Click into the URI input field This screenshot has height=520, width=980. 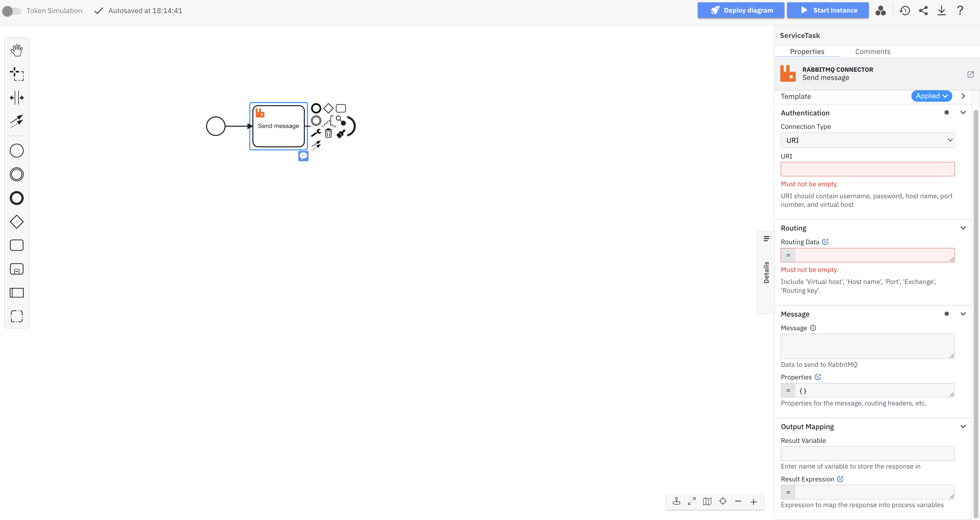coord(867,169)
